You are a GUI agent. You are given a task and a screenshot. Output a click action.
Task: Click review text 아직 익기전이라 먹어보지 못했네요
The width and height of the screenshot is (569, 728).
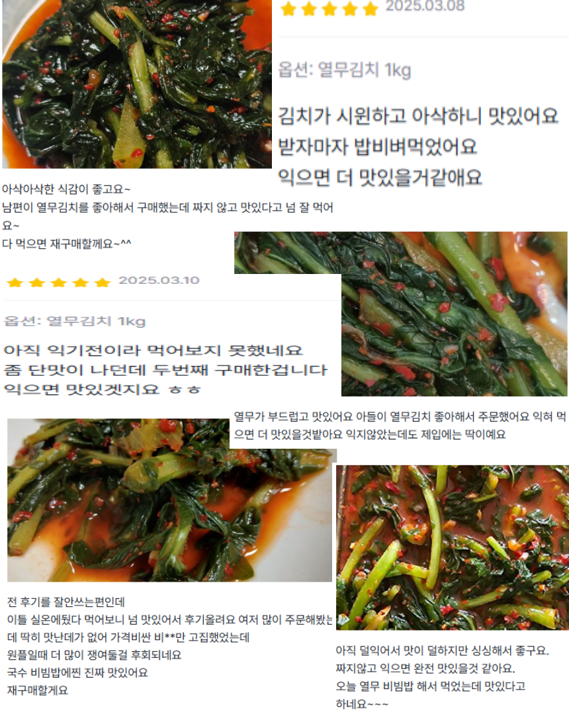(x=153, y=351)
